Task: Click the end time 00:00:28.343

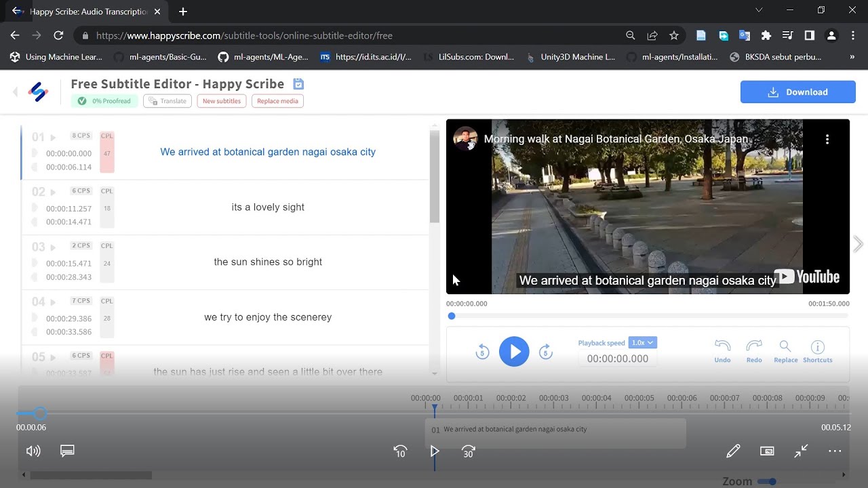Action: tap(68, 277)
